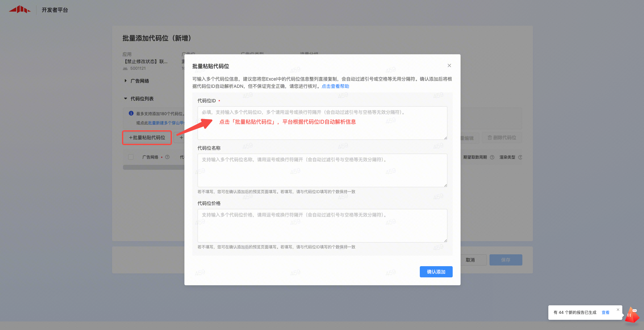Dismiss the new reports notification
This screenshot has width=644, height=330.
[618, 310]
